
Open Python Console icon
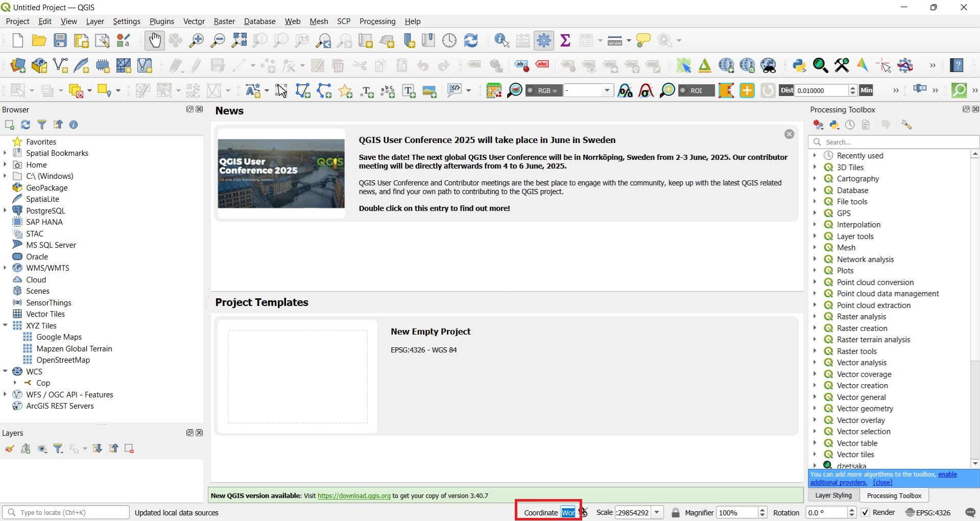[799, 65]
